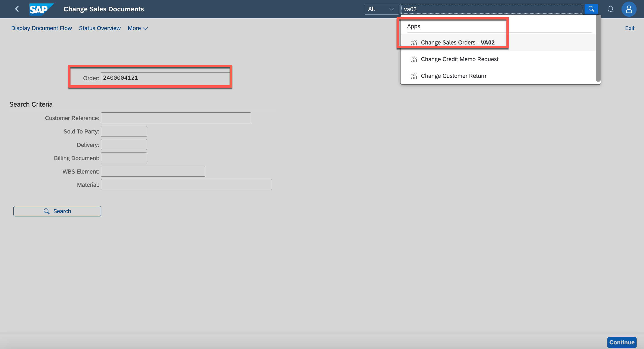
Task: Expand the More menu
Action: (x=138, y=28)
